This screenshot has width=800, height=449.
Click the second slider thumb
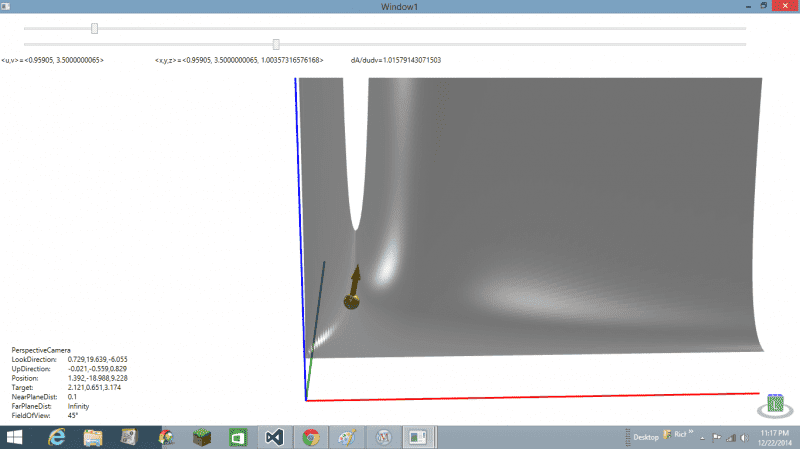click(276, 44)
